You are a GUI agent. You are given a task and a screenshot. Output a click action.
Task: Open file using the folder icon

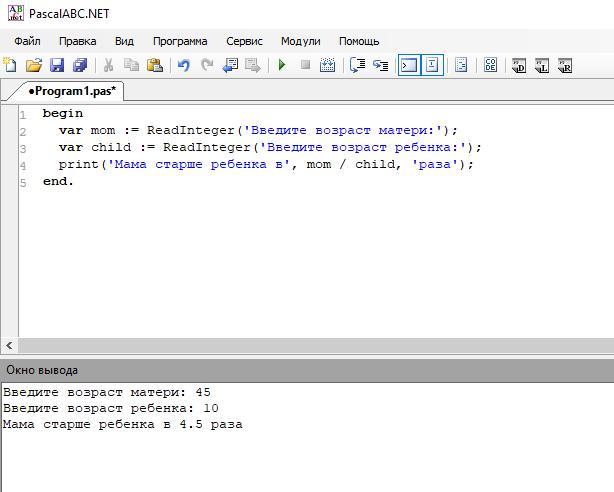point(34,65)
